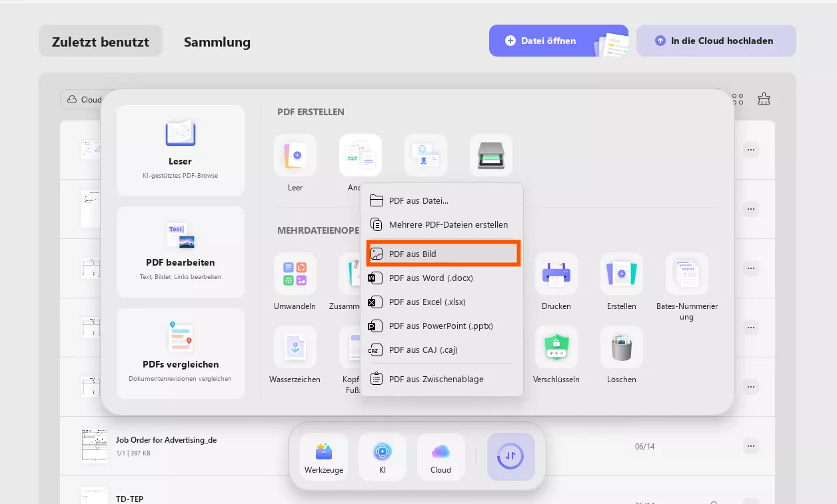837x504 pixels.
Task: Open Werkzeuge in the bottom dock
Action: pos(324,457)
